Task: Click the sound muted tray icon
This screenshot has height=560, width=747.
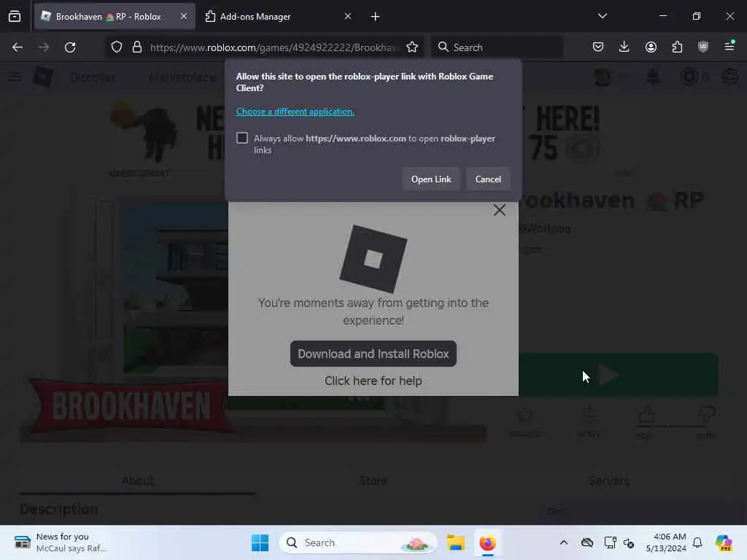Action: pos(629,542)
